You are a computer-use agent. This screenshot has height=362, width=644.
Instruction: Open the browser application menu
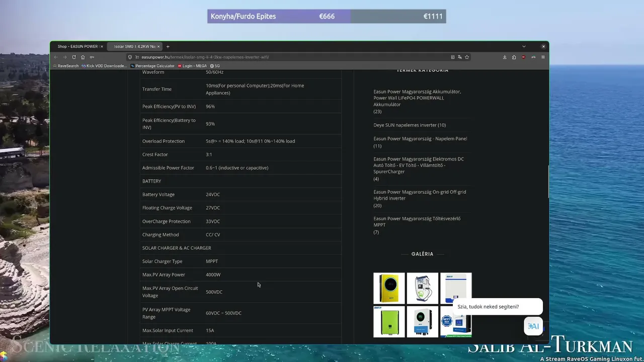click(x=543, y=57)
